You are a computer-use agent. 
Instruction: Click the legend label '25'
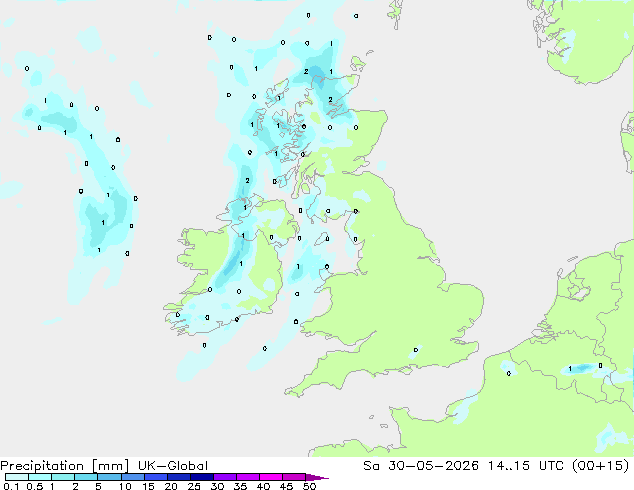coord(194,486)
